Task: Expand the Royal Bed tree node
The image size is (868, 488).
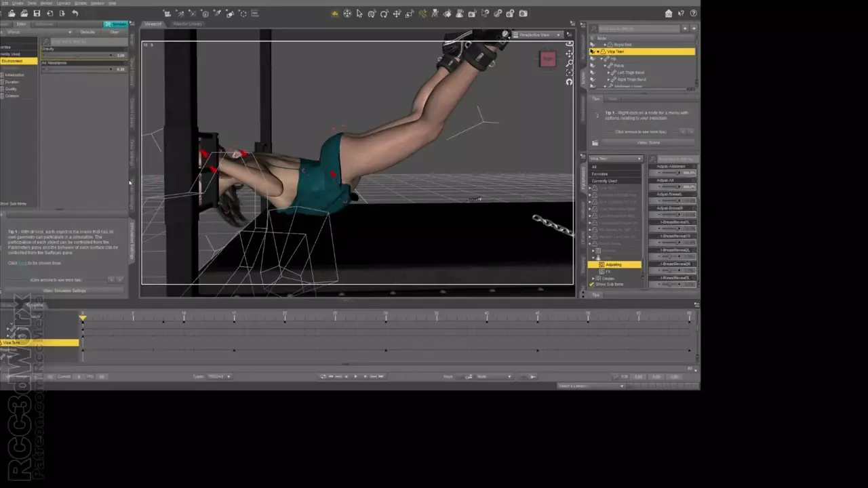Action: click(x=606, y=45)
